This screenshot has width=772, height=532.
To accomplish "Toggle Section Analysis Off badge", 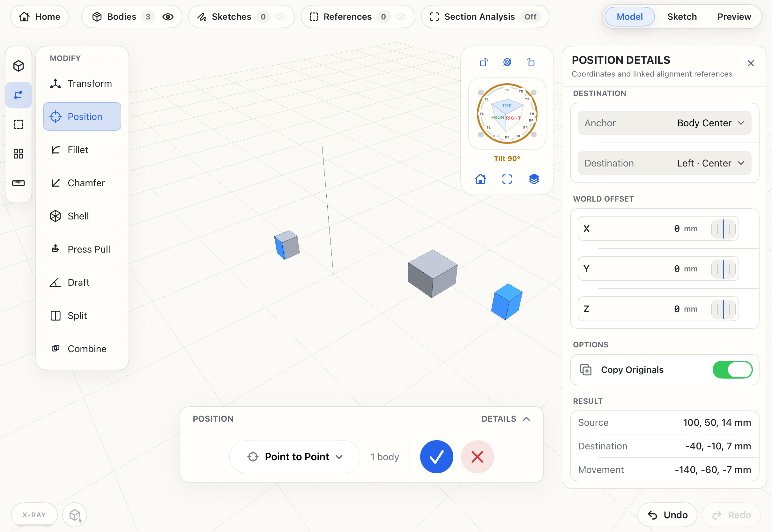I will coord(530,17).
